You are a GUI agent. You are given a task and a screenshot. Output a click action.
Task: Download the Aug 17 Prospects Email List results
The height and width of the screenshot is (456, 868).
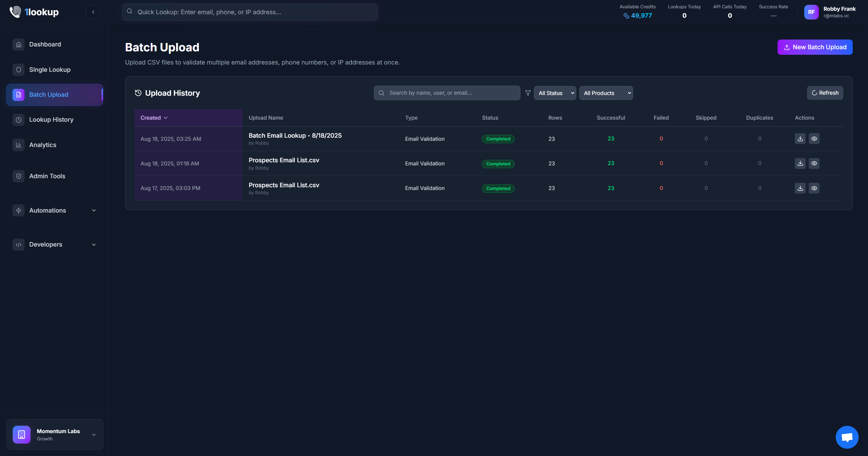coord(800,188)
